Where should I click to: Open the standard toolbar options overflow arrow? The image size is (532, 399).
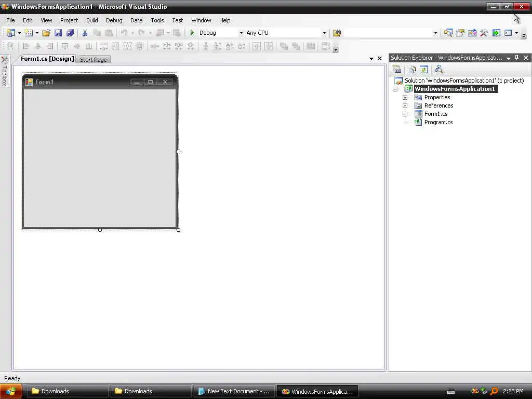(524, 35)
